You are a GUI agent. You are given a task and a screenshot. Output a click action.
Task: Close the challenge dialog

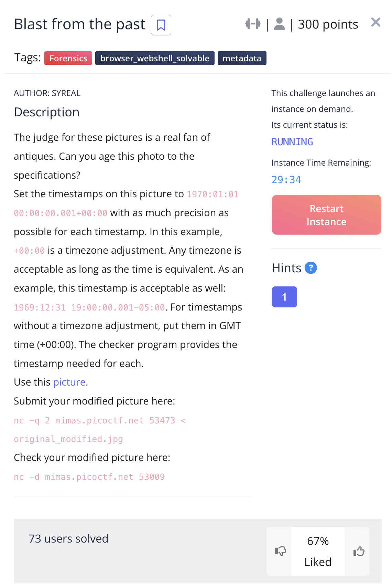[376, 22]
